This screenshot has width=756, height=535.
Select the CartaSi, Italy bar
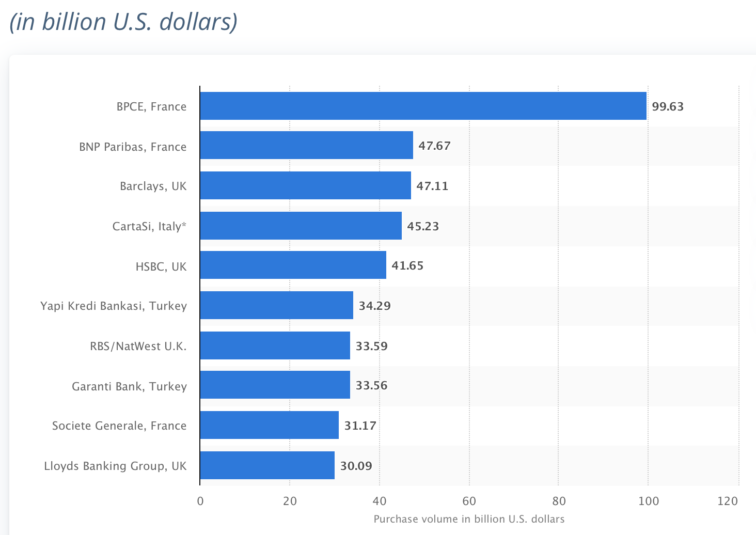[301, 226]
